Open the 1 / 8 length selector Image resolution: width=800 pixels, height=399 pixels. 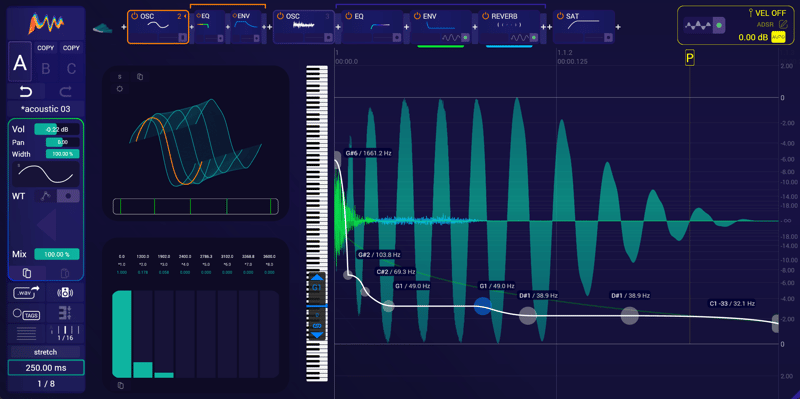click(x=46, y=384)
